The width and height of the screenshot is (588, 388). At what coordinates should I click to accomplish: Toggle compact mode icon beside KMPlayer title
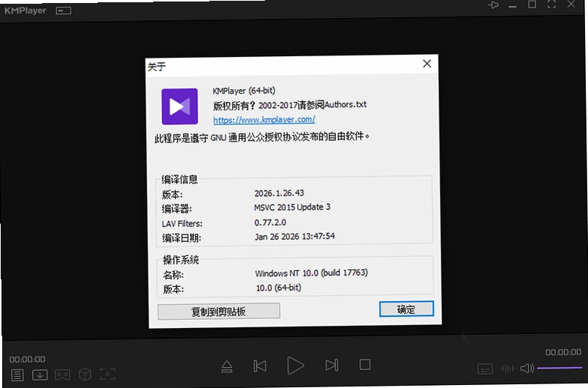point(63,10)
